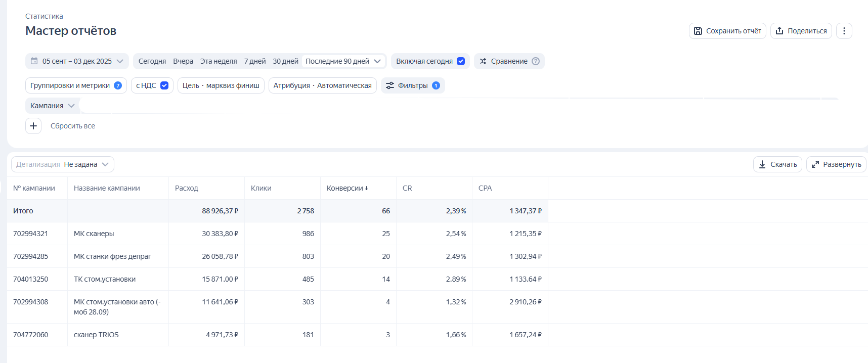Image resolution: width=868 pixels, height=363 pixels.
Task: Click the share upload icon
Action: (779, 31)
